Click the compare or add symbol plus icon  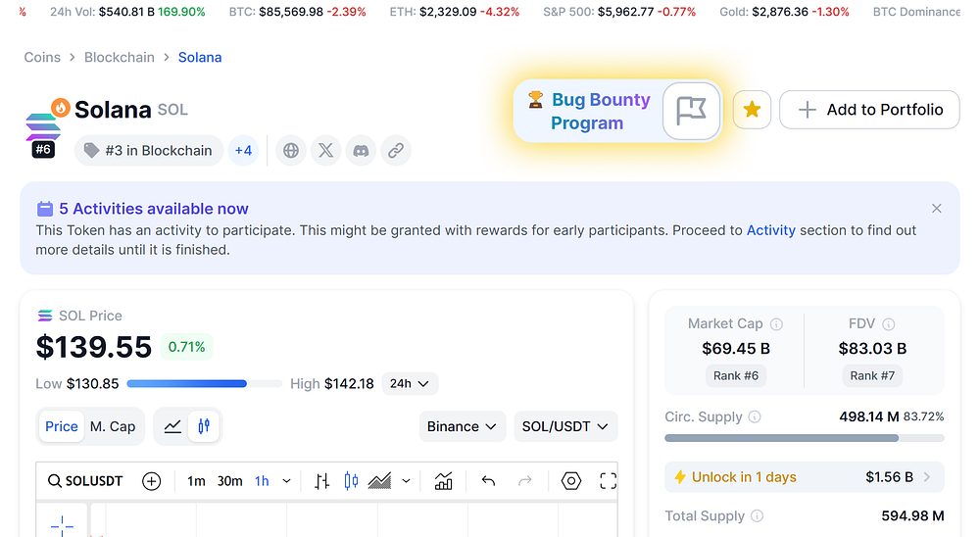tap(151, 481)
